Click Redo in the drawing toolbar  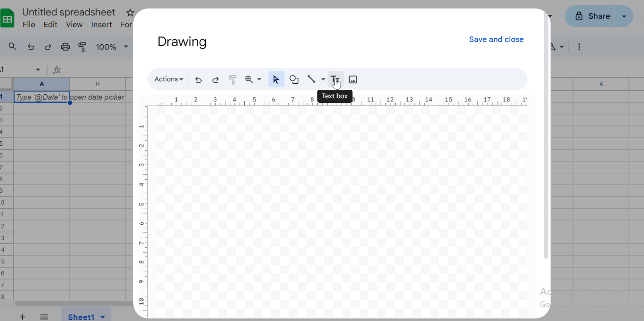click(215, 79)
